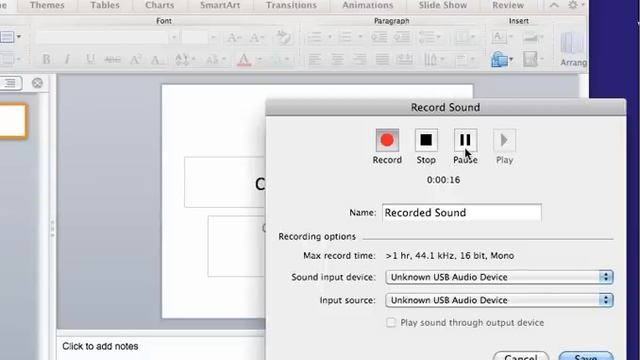Switch to the Transitions tab
This screenshot has width=640, height=360.
(x=291, y=5)
